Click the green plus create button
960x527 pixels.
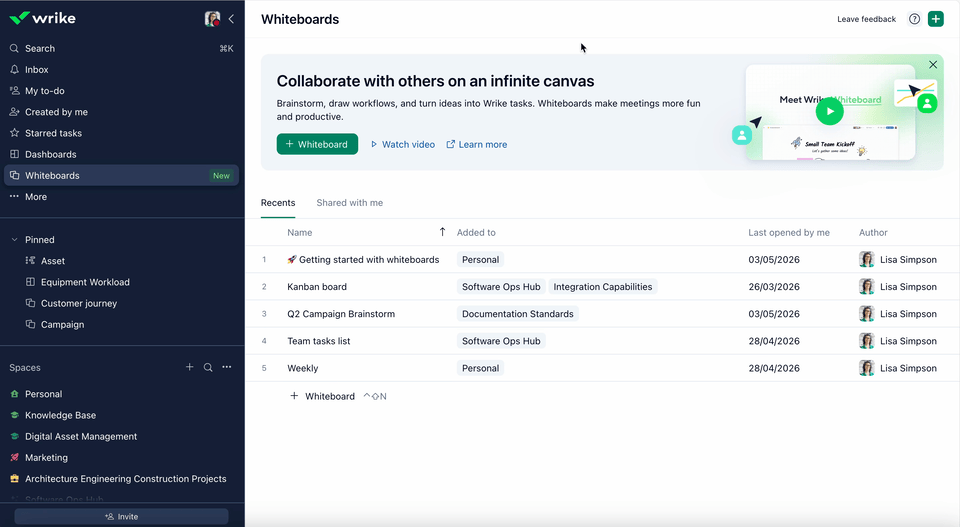pyautogui.click(x=936, y=19)
